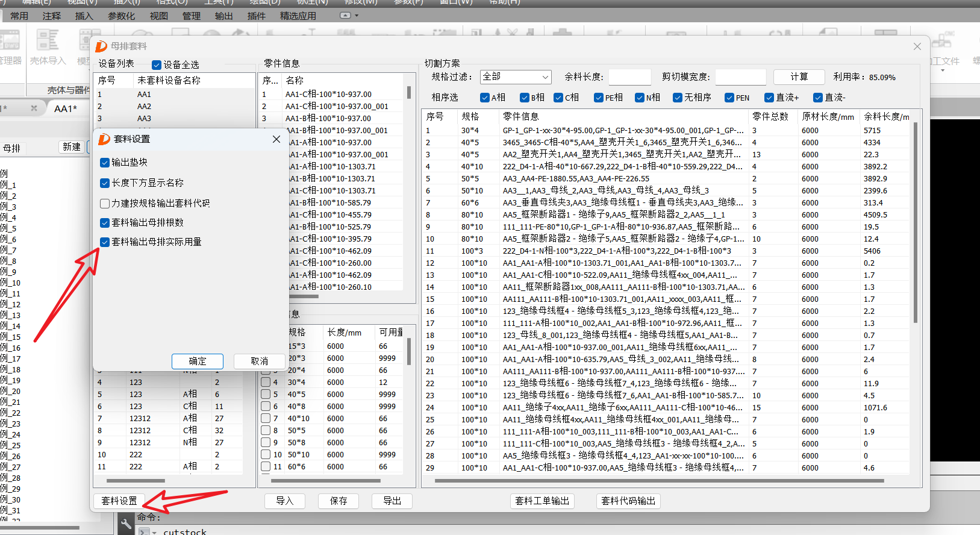Click the 壳体导入 ribbon icon
The image size is (980, 535).
(48, 47)
